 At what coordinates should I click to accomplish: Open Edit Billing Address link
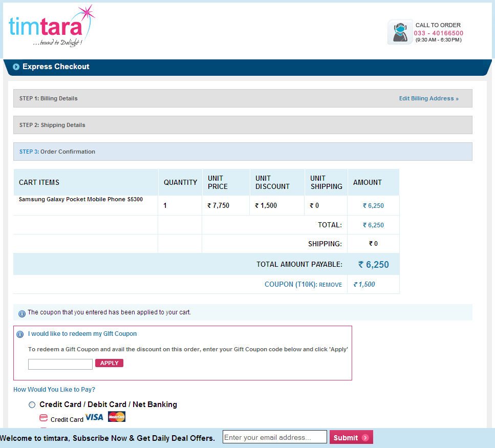click(428, 98)
